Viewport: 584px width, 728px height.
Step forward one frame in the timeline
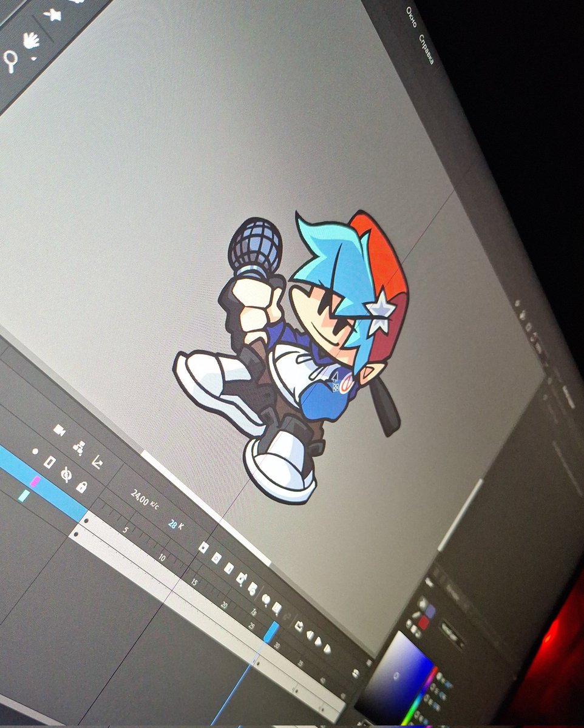click(x=328, y=649)
